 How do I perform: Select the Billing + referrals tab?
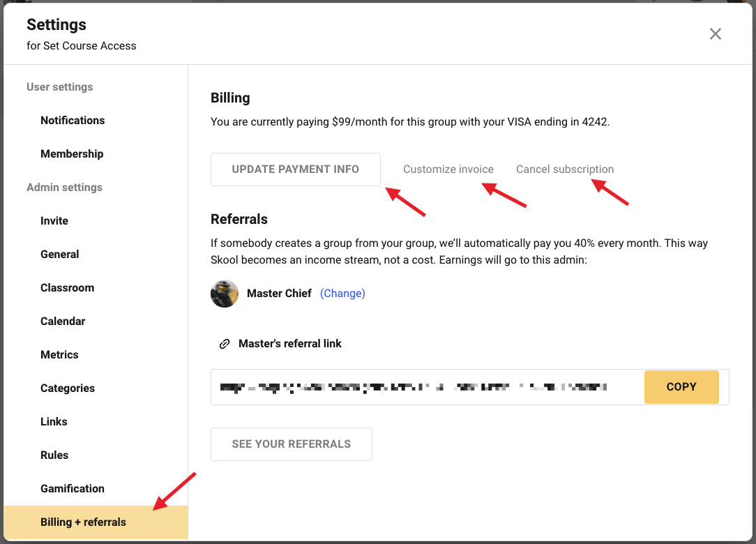84,522
